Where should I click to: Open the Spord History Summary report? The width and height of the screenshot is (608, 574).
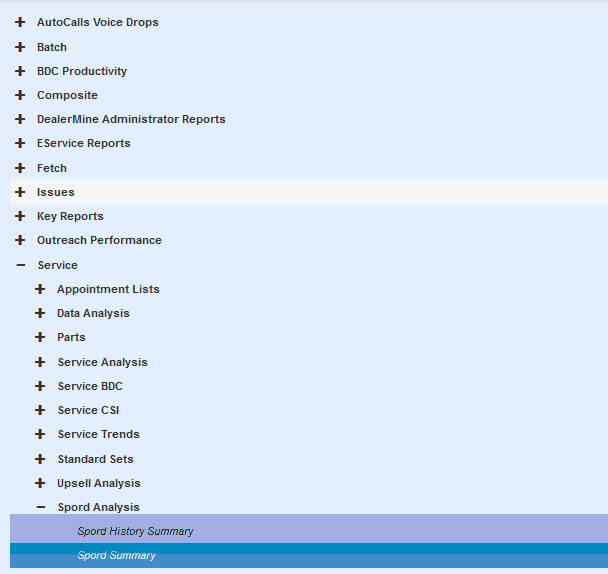click(135, 531)
